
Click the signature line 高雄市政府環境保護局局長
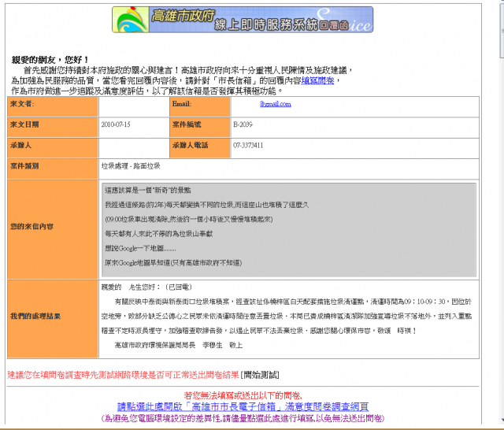(x=179, y=345)
